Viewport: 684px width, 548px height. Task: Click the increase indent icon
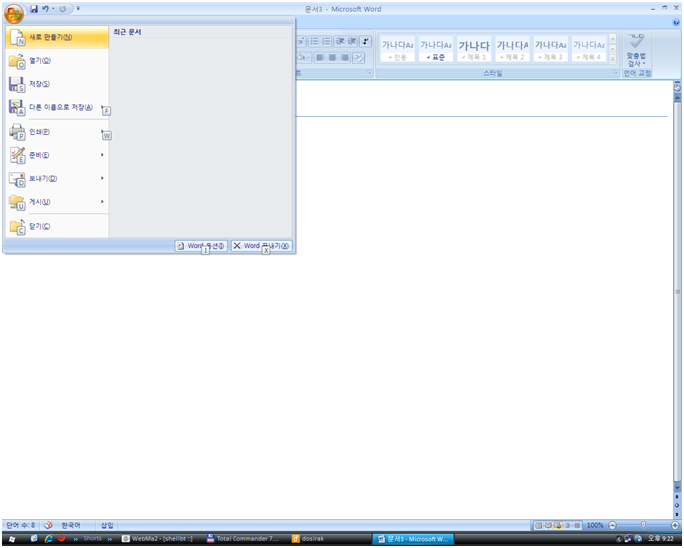coord(352,41)
